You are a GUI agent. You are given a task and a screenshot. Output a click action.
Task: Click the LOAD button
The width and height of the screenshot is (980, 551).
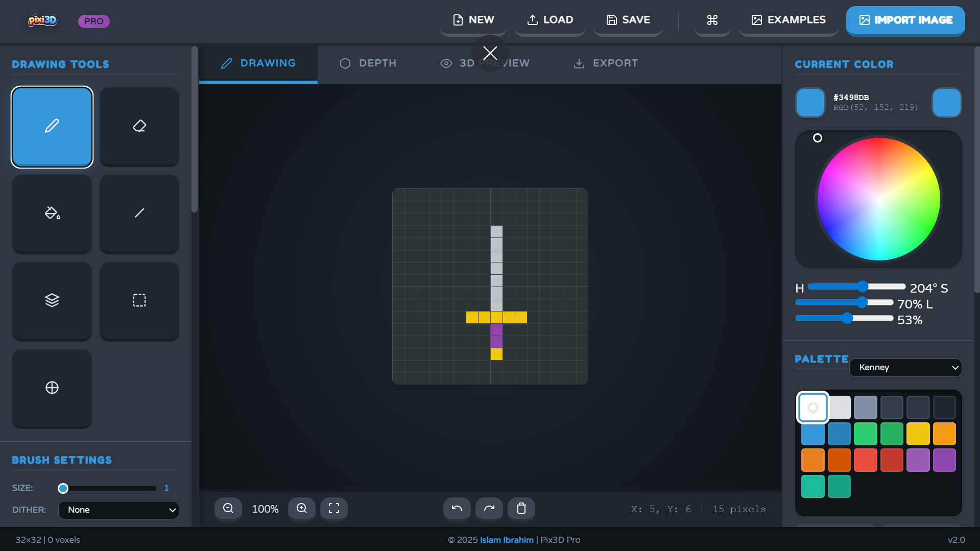(x=550, y=20)
